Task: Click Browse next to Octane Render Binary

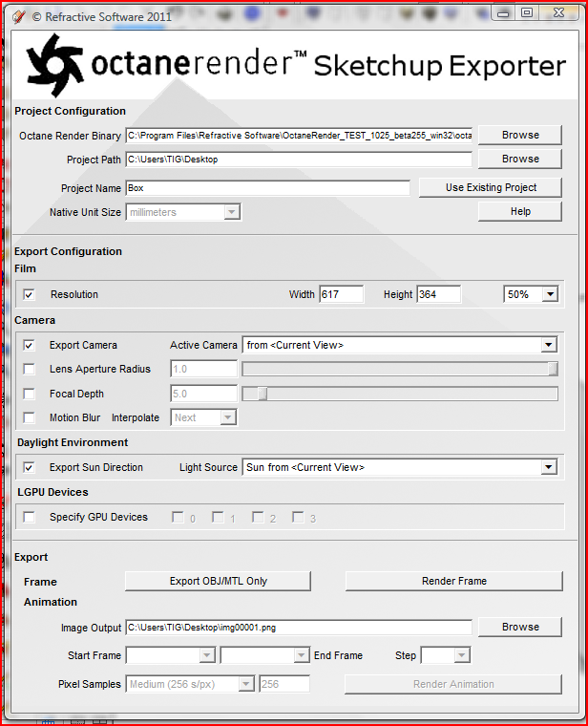Action: 520,136
